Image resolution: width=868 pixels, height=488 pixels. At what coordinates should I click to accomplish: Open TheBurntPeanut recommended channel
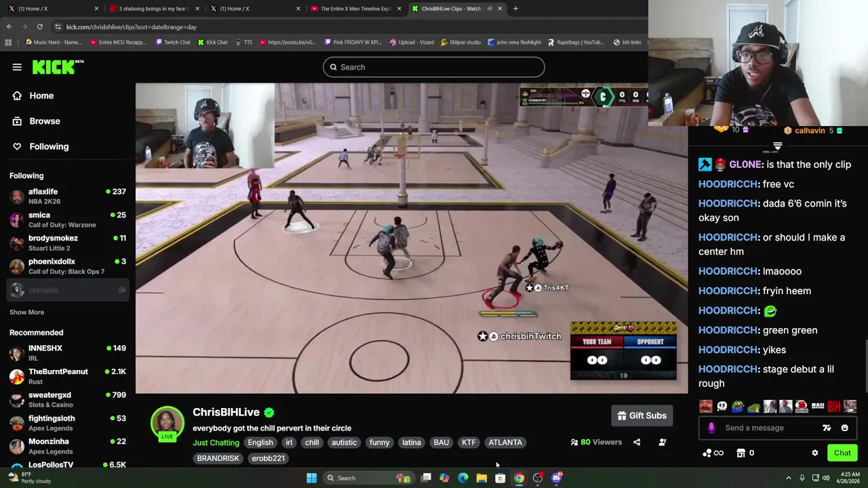point(68,376)
